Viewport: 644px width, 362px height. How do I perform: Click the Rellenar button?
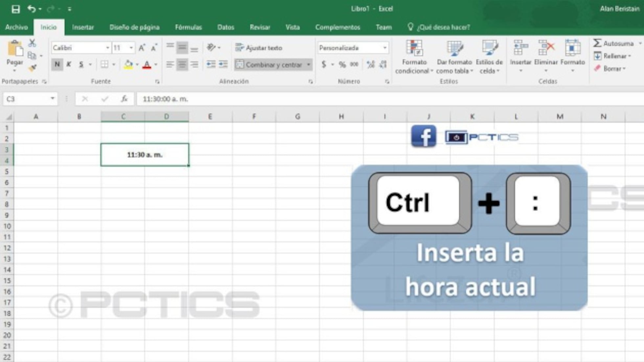612,56
